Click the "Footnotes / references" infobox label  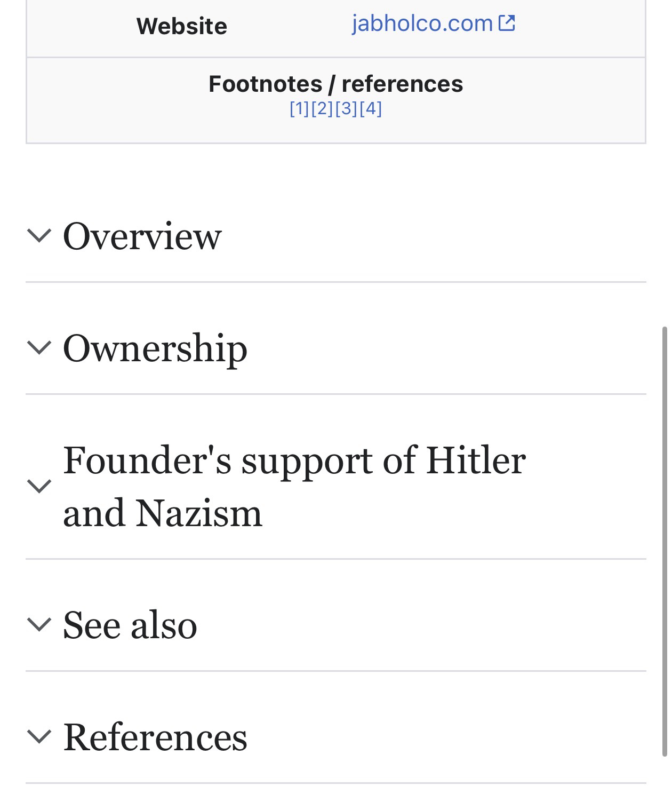pyautogui.click(x=335, y=84)
